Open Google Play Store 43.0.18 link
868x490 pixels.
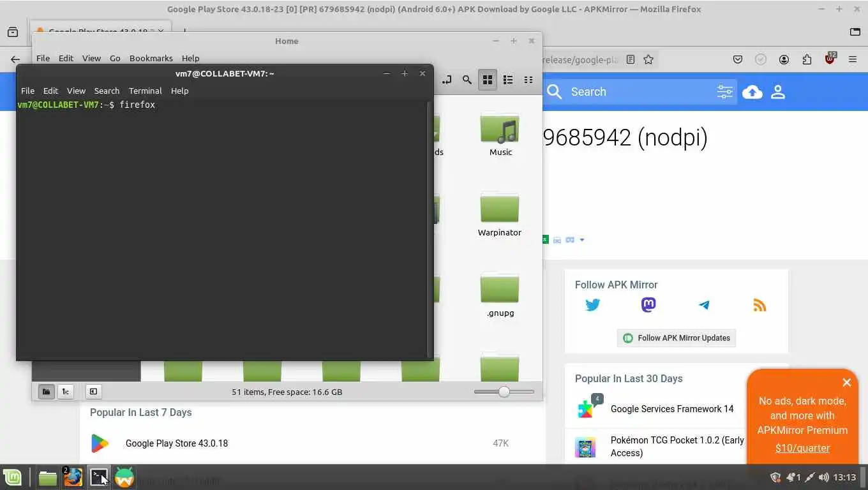point(177,443)
